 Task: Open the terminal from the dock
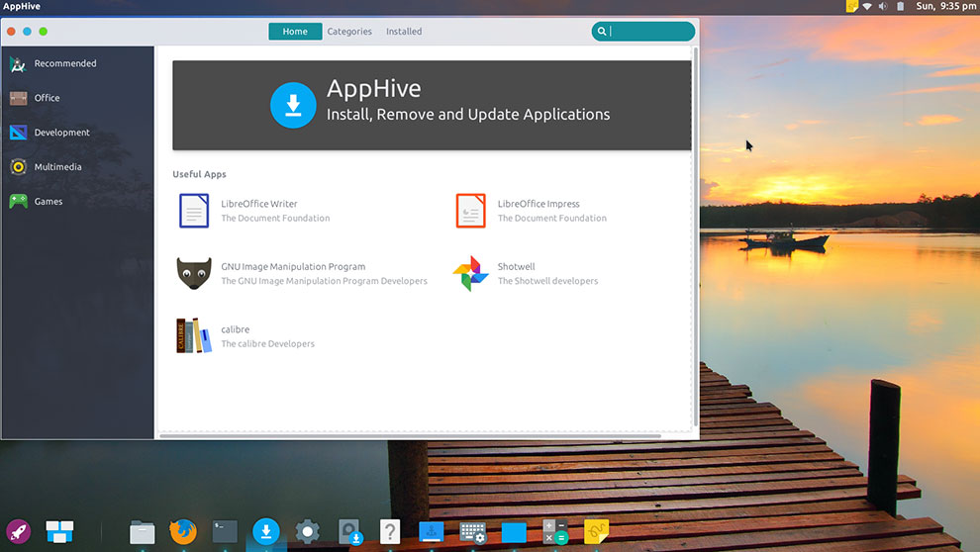pyautogui.click(x=225, y=532)
